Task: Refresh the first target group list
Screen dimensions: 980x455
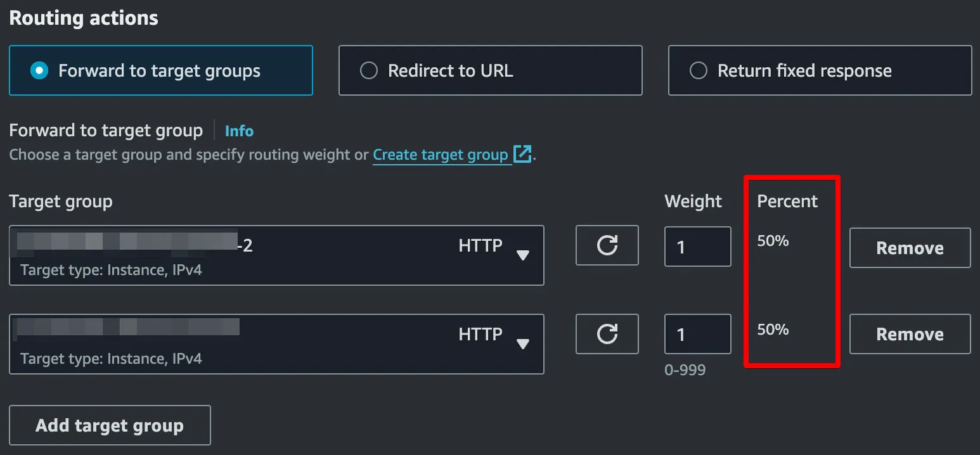Action: pyautogui.click(x=607, y=245)
